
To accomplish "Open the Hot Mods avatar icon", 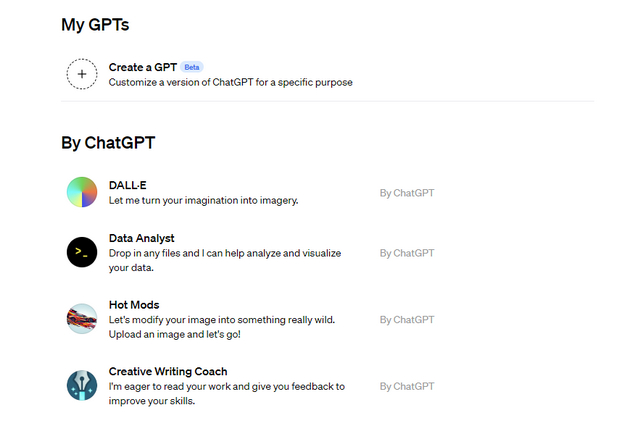I will pyautogui.click(x=82, y=319).
